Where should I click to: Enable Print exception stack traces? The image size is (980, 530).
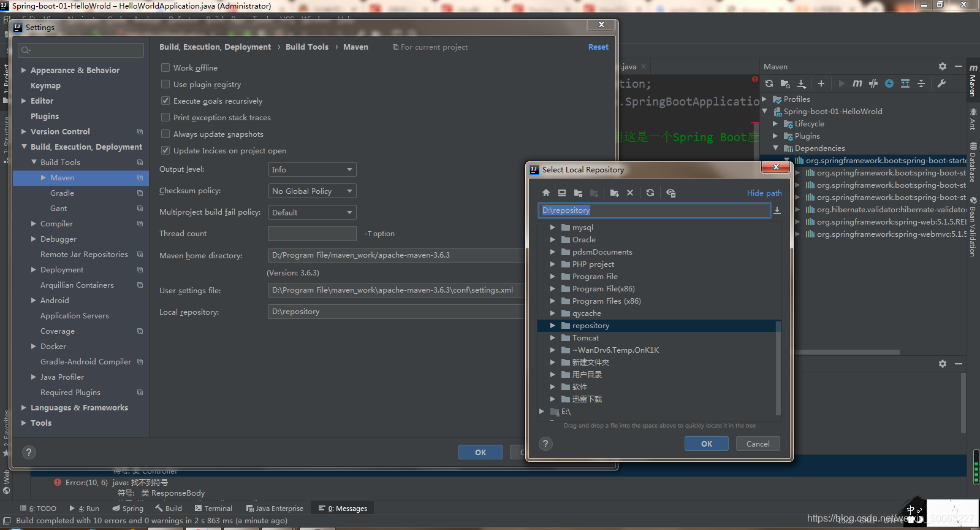click(x=165, y=117)
